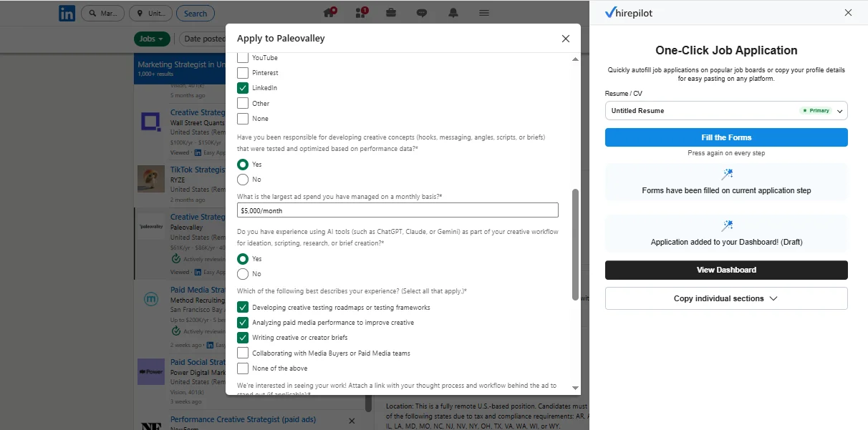Image resolution: width=868 pixels, height=430 pixels.
Task: Click the hirepilot logo
Action: [x=628, y=13]
